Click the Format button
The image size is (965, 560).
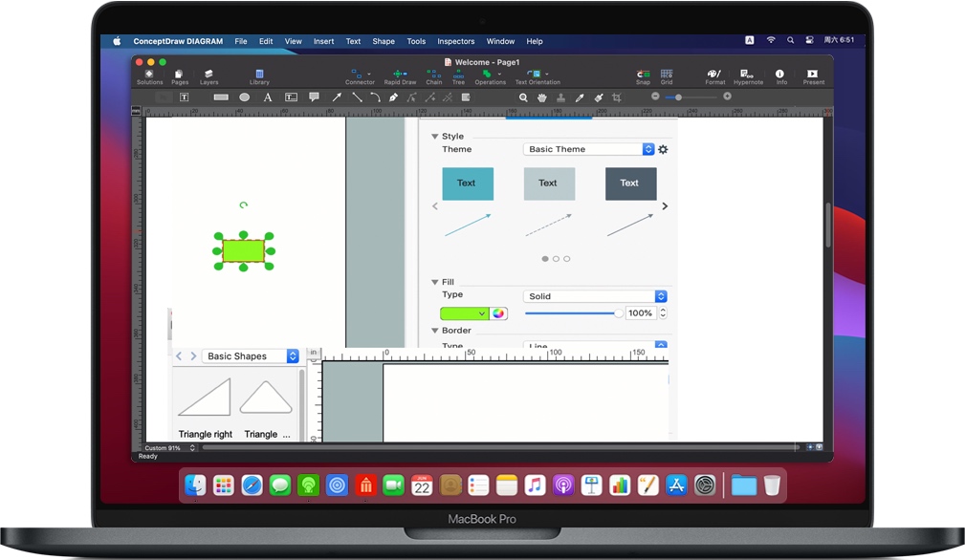tap(715, 75)
